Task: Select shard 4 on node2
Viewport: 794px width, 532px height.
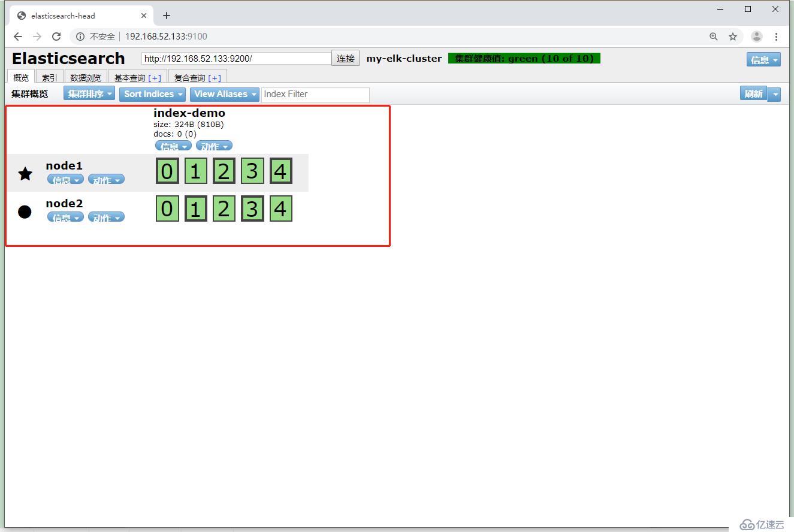Action: click(x=281, y=209)
